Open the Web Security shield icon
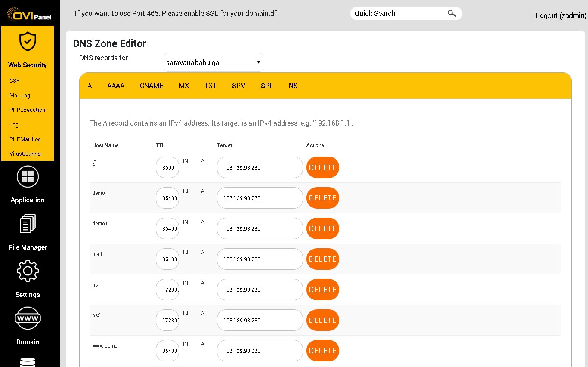588x367 pixels. click(28, 41)
